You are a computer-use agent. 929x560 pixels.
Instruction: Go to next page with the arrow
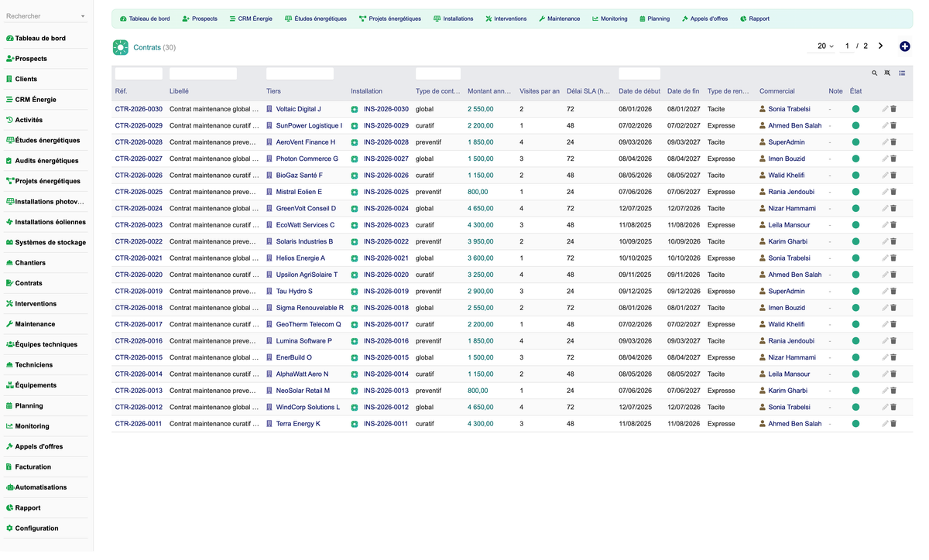click(880, 46)
